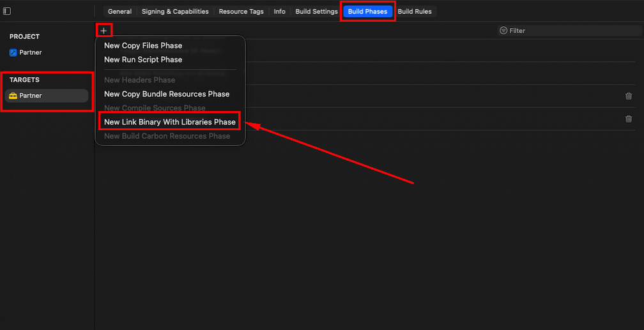Select the Build Phases tab
Viewport: 644px width, 330px height.
coord(367,11)
